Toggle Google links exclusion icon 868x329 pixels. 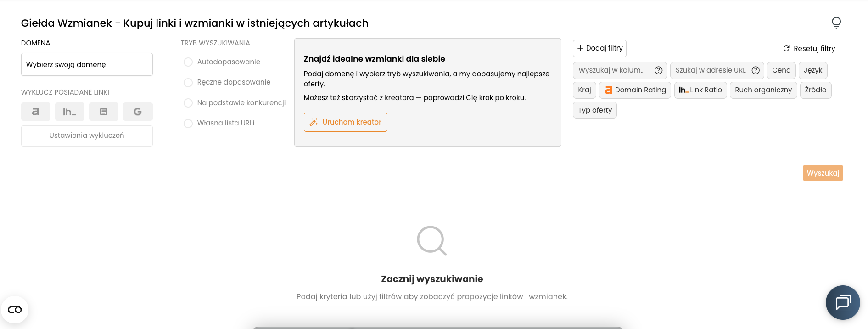tap(138, 112)
